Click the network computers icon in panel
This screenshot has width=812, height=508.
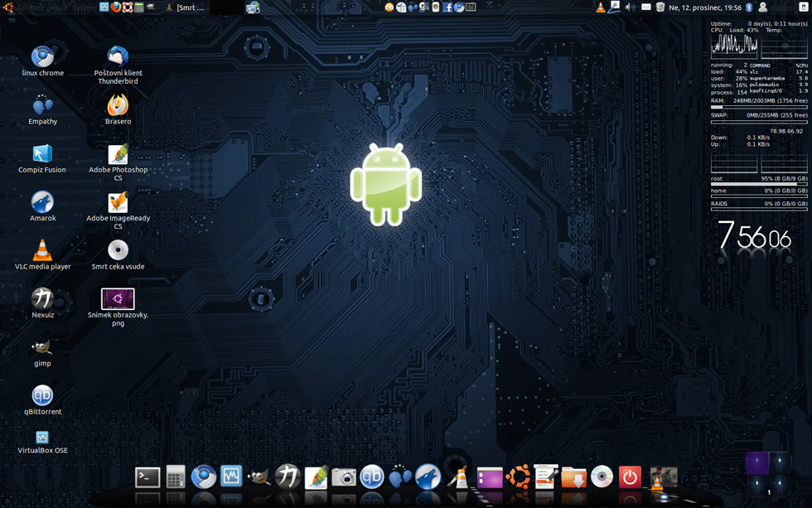(x=253, y=7)
